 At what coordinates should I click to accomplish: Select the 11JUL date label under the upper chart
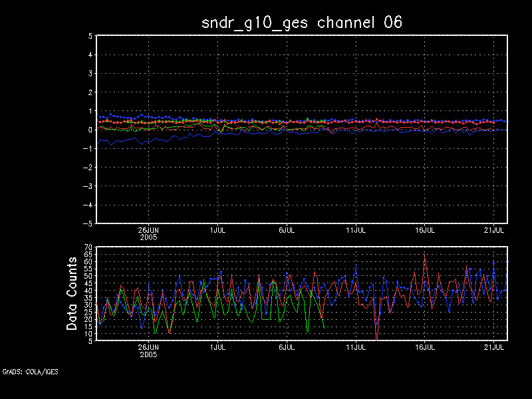[x=356, y=229]
